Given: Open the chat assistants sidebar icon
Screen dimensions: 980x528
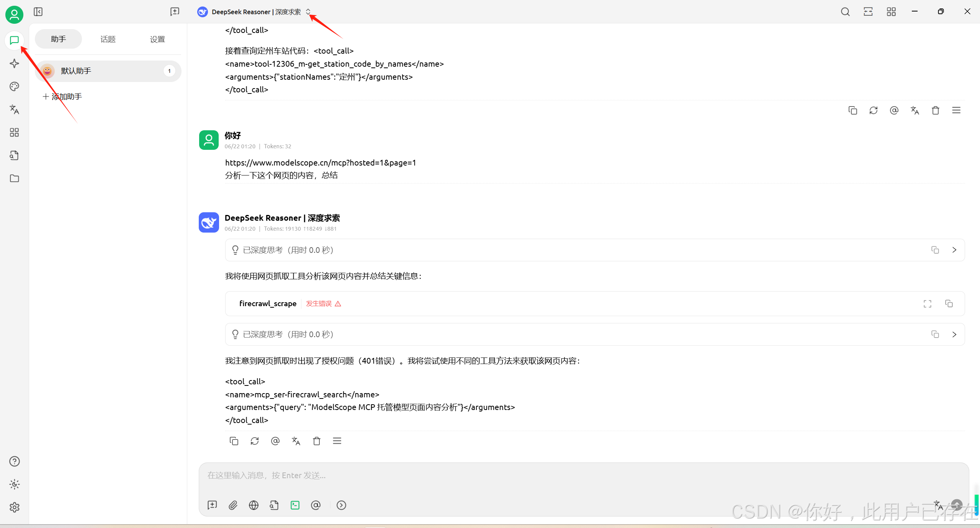Looking at the screenshot, I should coord(14,40).
